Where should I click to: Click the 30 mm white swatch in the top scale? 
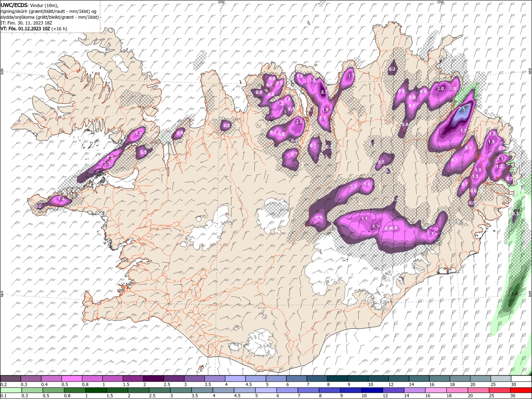521,379
